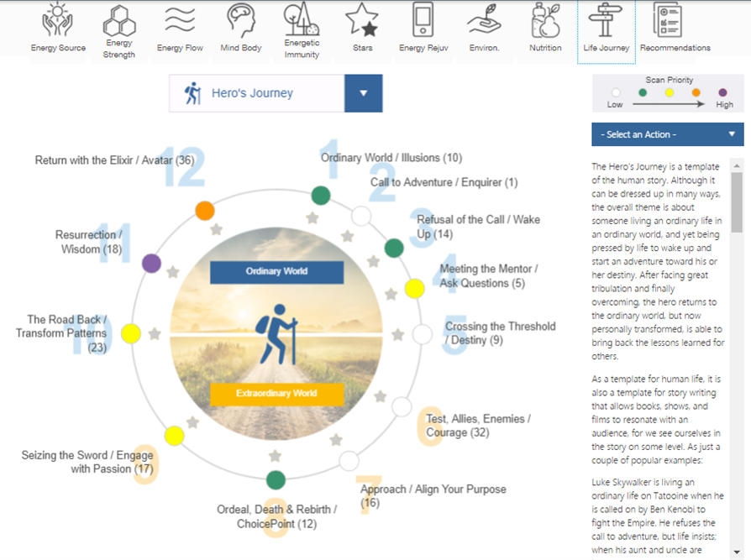Select the green dot for Refusal of the Call

pos(394,248)
